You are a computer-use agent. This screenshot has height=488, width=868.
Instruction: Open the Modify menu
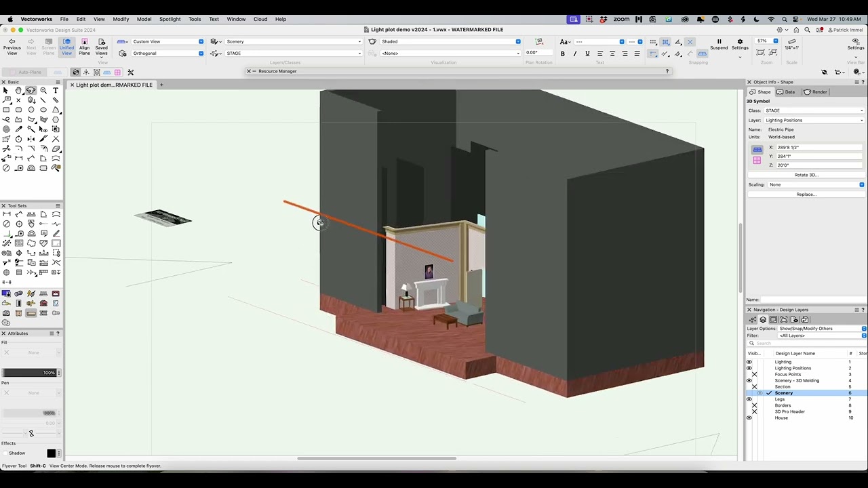pos(121,19)
